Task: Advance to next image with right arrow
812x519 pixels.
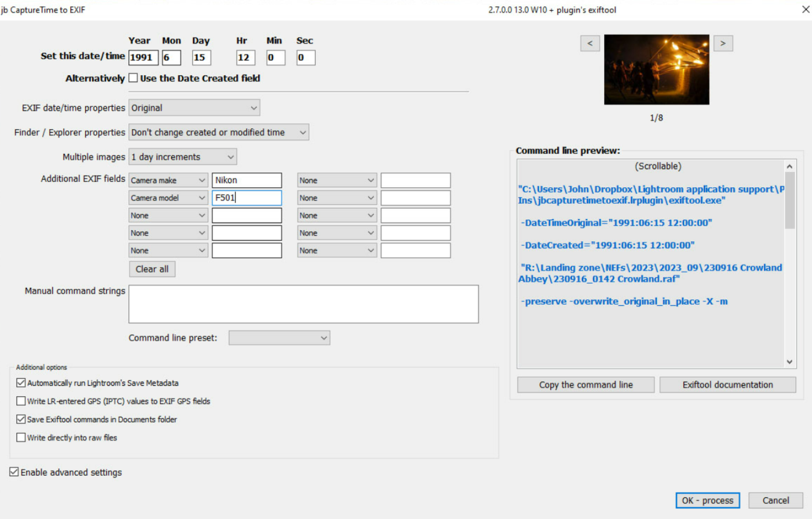Action: point(723,43)
